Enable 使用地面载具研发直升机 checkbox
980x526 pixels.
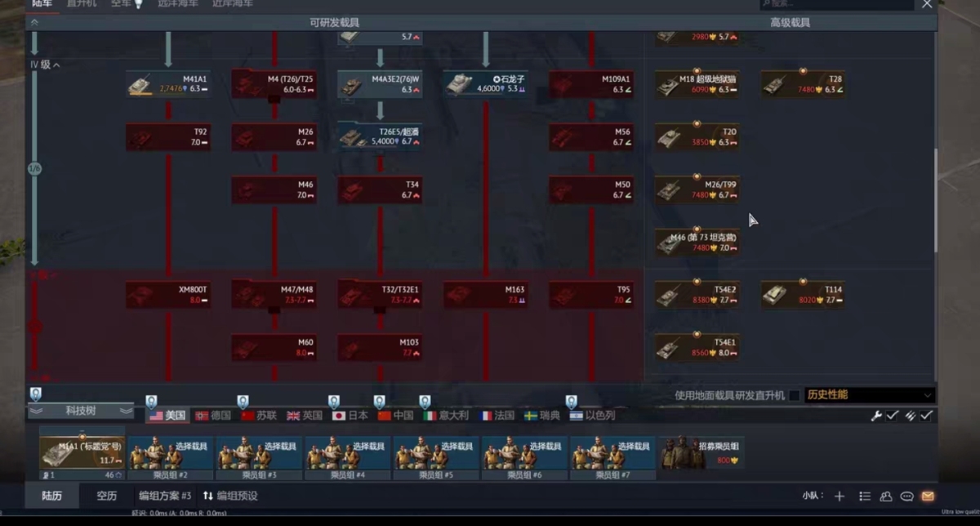[x=794, y=395]
